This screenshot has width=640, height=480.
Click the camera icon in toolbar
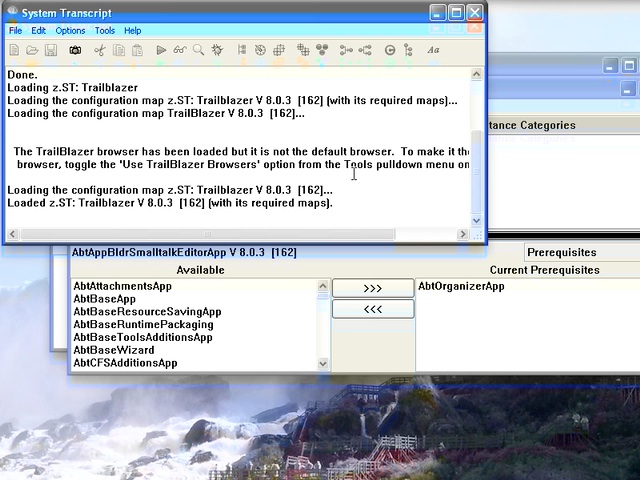pyautogui.click(x=75, y=50)
